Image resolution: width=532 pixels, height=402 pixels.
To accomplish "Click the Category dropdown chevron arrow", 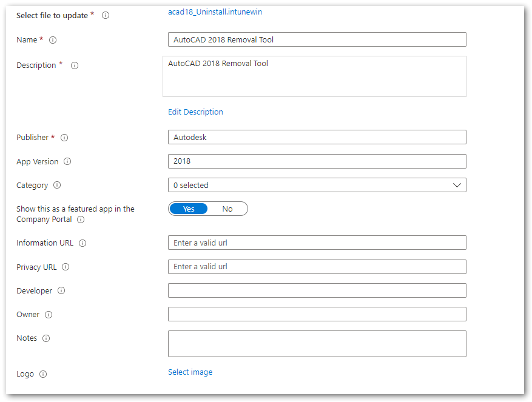I will [457, 185].
